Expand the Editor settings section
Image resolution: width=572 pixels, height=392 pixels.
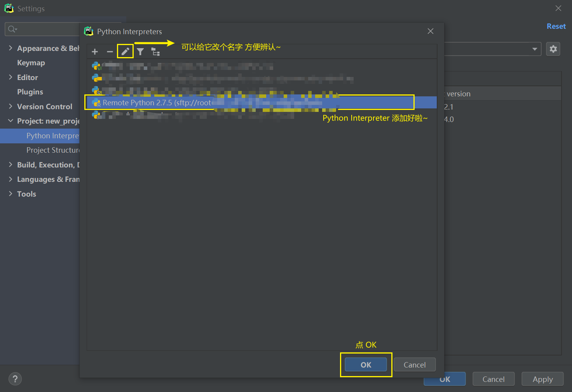10,77
